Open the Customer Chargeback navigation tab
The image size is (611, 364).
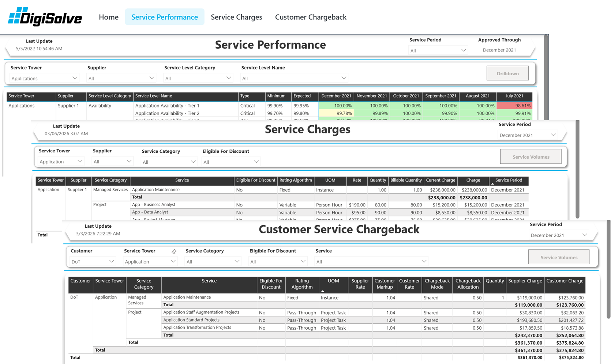click(x=310, y=17)
